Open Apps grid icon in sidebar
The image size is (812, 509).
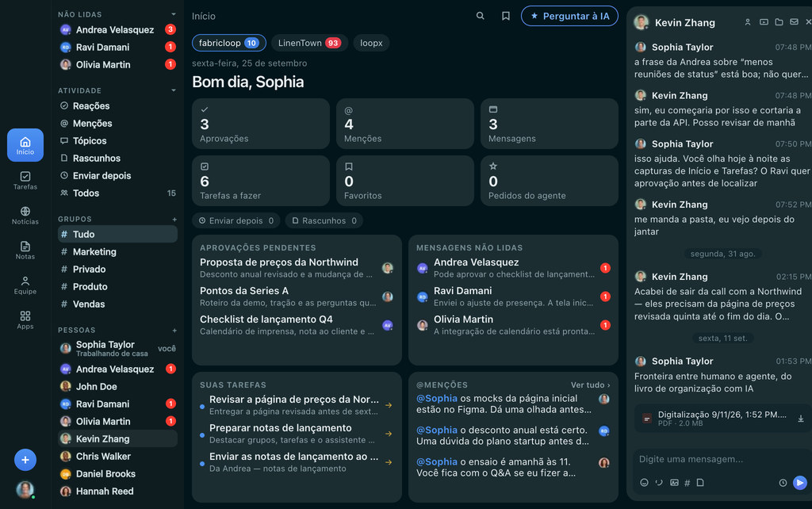25,320
